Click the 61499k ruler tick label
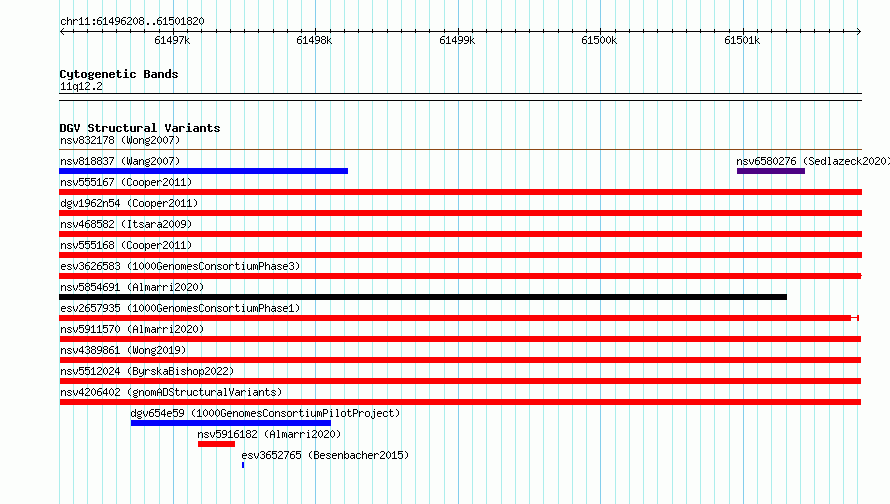The height and width of the screenshot is (504, 890). pyautogui.click(x=457, y=40)
